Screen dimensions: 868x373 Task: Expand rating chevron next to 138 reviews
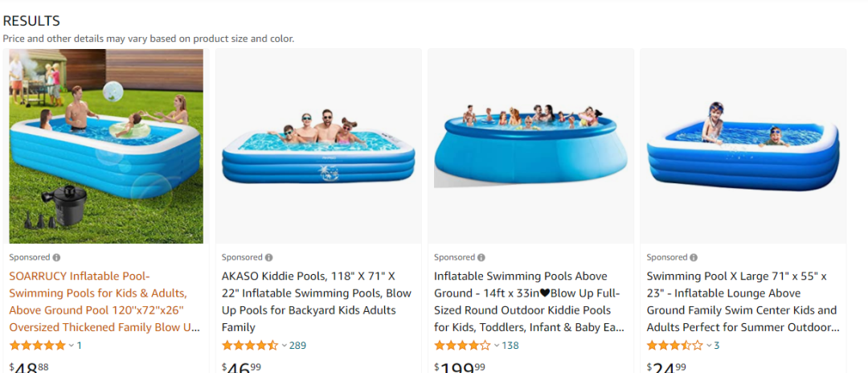coord(496,346)
